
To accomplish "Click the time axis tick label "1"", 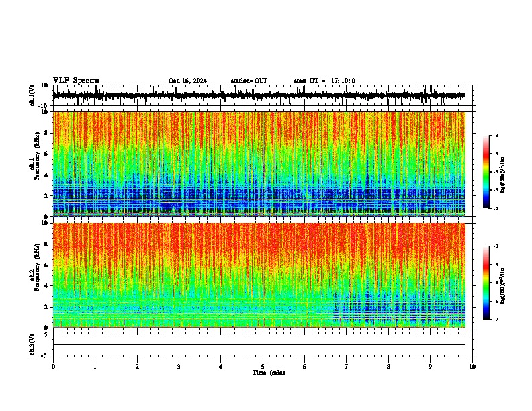I will click(x=95, y=367).
